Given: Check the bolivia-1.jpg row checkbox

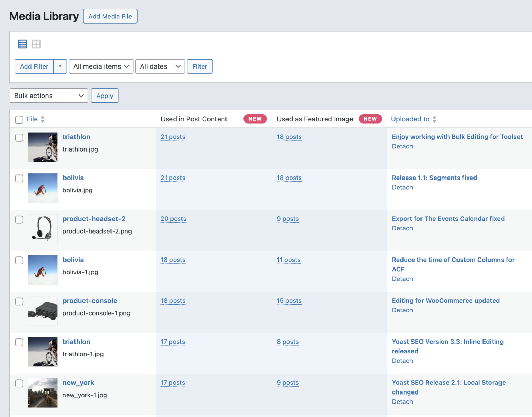Looking at the screenshot, I should (19, 260).
